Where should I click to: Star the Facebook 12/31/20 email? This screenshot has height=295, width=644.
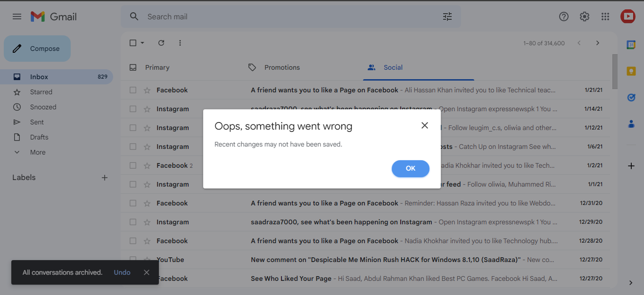[x=147, y=203]
